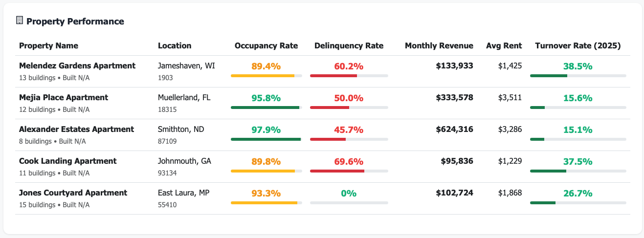This screenshot has width=644, height=238.
Task: Sort by Property Name column header
Action: coord(48,46)
